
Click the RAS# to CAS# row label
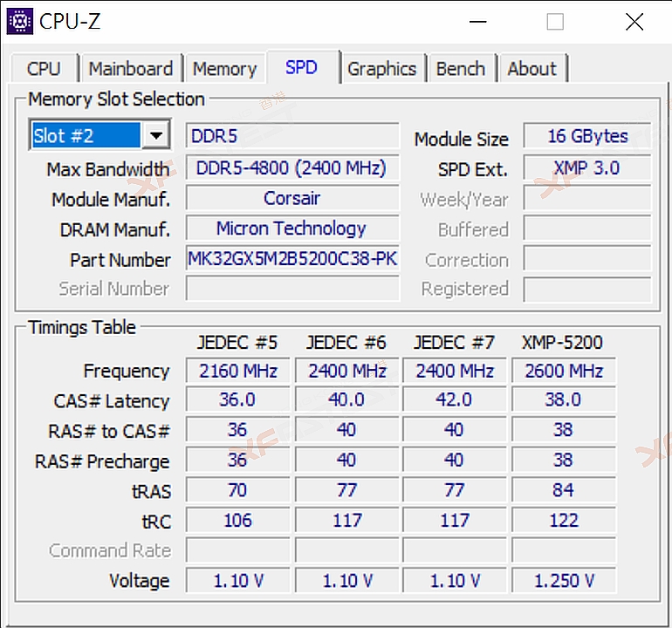click(x=109, y=431)
